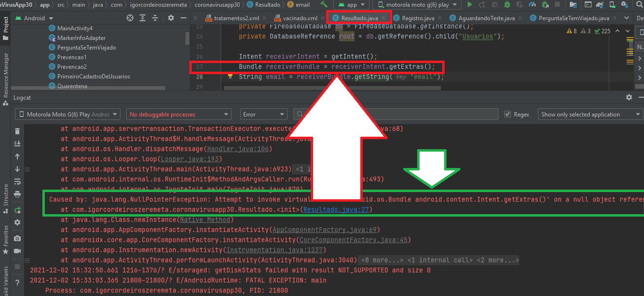Take a device screenshot with camera icon
This screenshot has height=296, width=644.
[17, 238]
